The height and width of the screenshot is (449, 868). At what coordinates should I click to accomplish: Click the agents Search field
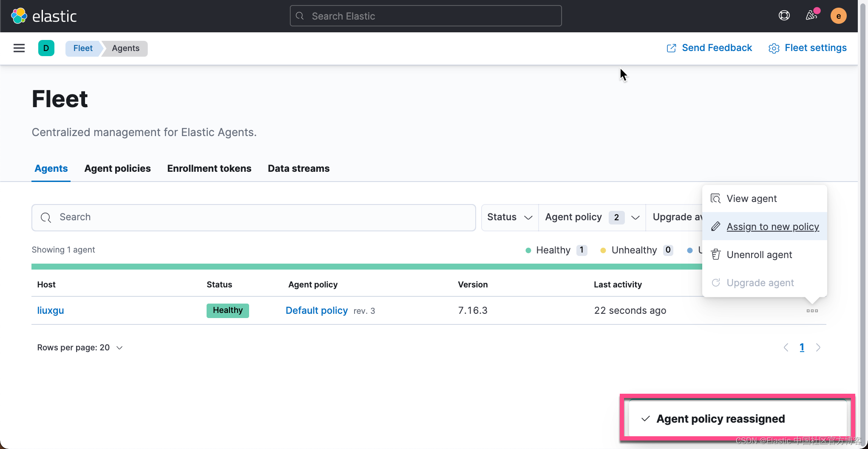(253, 217)
